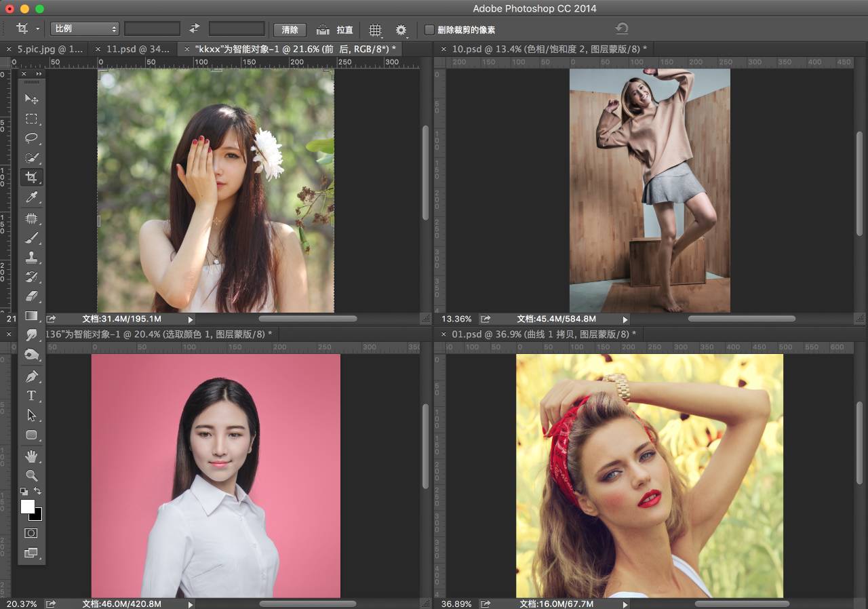Screen dimensions: 868x609
Task: Select the Pen tool
Action: tap(31, 376)
